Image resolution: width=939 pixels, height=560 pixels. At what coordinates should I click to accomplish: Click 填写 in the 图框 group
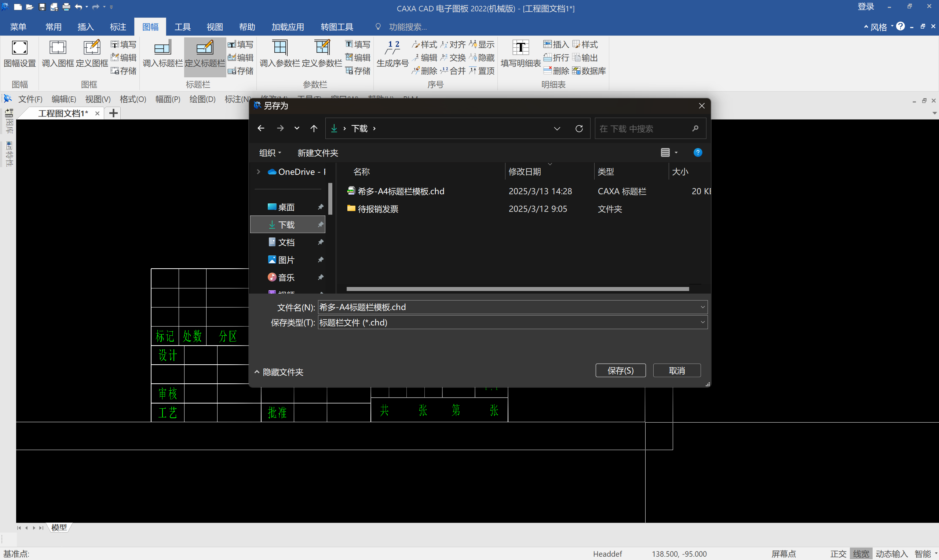click(x=124, y=44)
